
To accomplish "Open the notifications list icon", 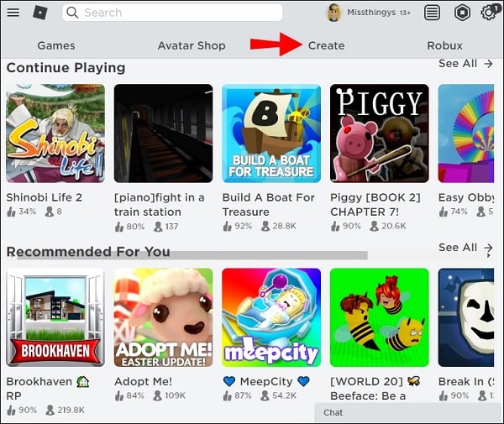I will pos(432,13).
